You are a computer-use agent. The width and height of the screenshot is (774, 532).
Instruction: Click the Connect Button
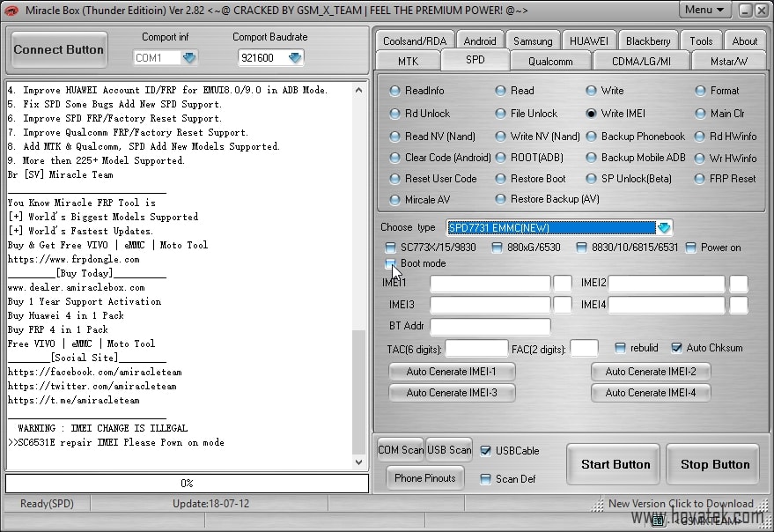point(59,49)
